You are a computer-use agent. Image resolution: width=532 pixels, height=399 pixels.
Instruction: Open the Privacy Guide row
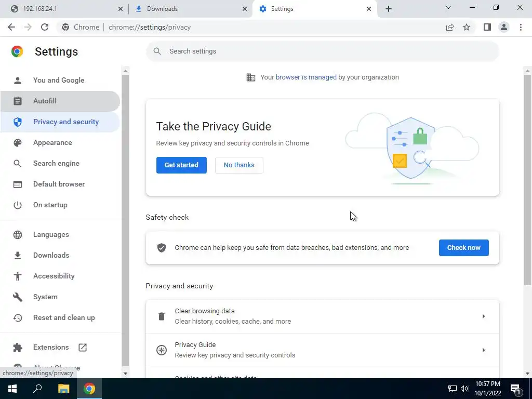point(322,350)
